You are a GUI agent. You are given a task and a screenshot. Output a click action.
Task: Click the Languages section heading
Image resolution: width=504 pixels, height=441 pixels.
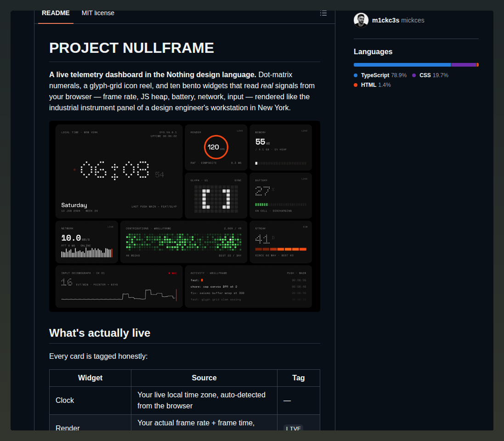tap(373, 52)
